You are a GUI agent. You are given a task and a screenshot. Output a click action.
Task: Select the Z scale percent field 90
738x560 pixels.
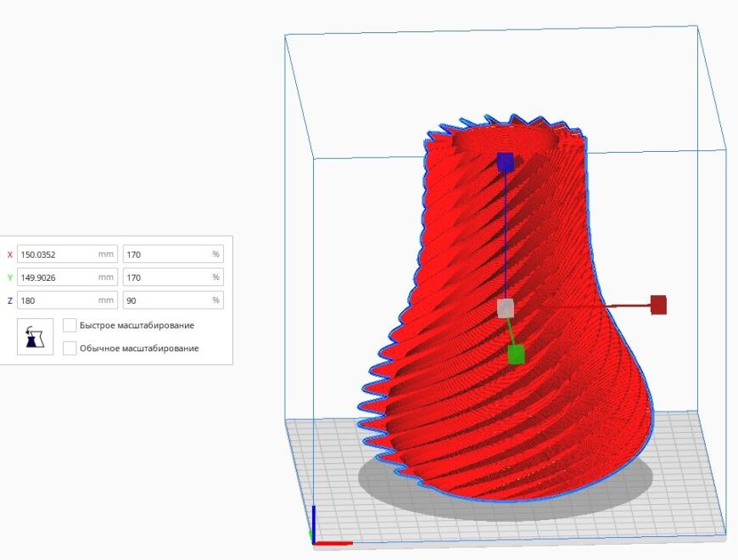click(x=173, y=300)
